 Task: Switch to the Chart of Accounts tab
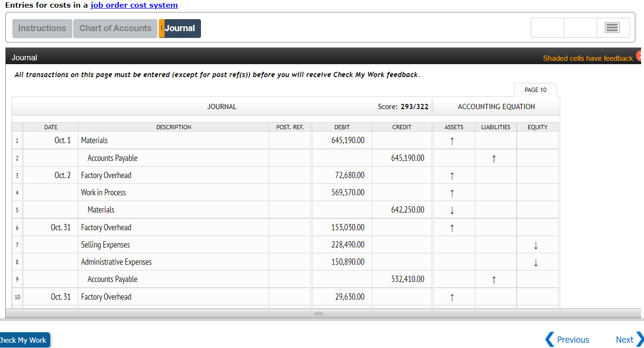point(115,28)
